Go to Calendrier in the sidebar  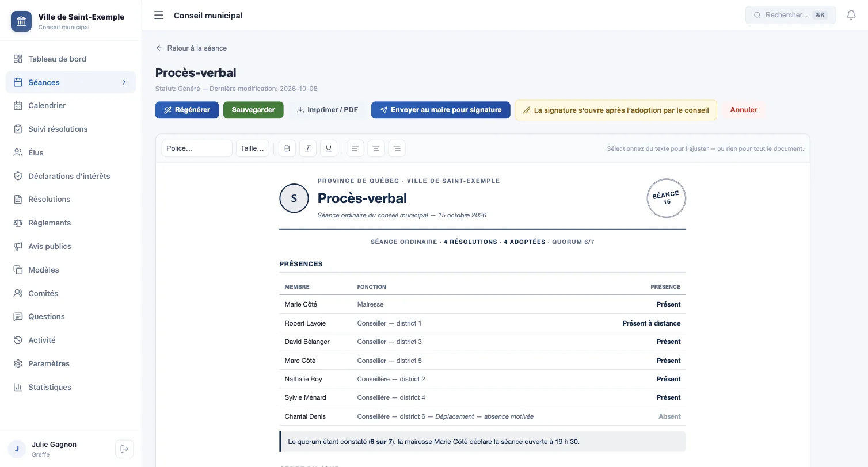[x=71, y=105]
